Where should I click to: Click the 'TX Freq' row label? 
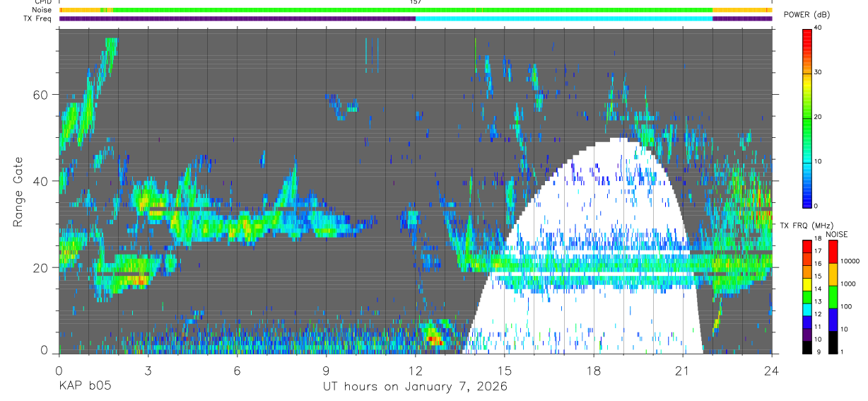pos(38,18)
